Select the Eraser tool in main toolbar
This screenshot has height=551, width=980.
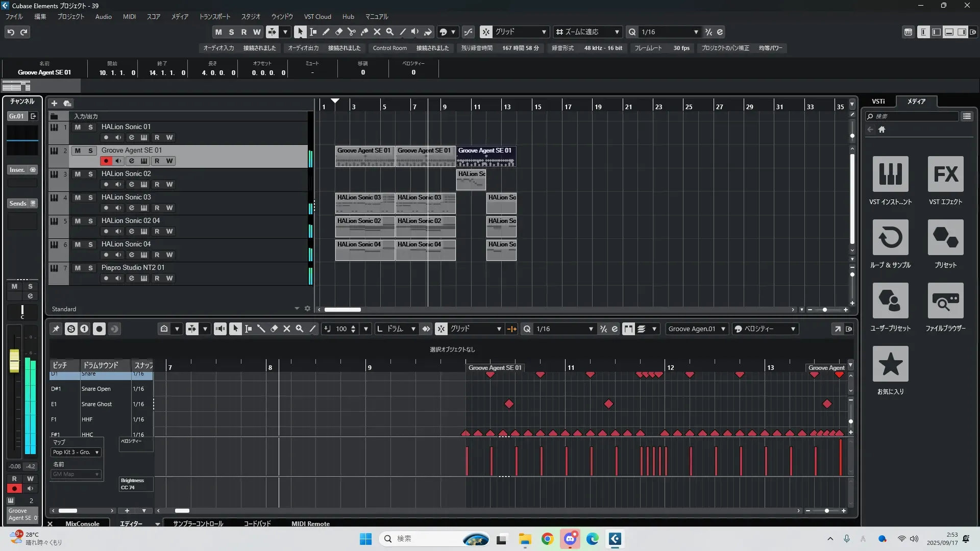click(338, 32)
